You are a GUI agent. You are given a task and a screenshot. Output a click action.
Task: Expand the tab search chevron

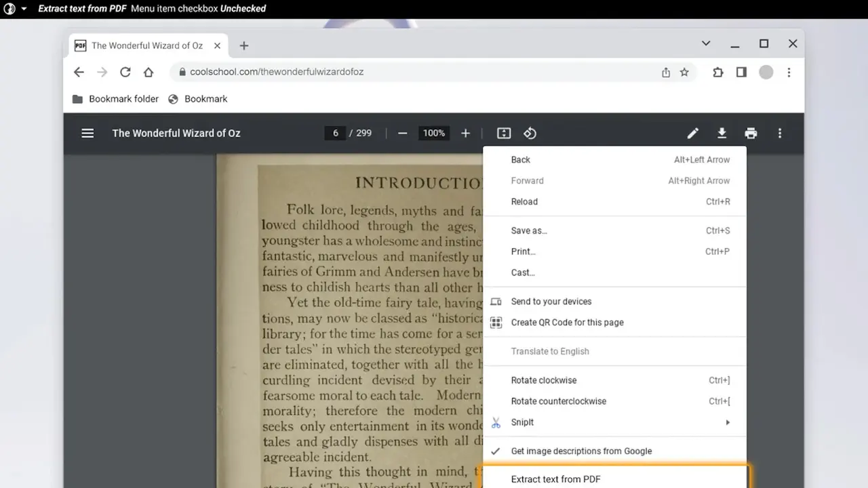tap(706, 43)
